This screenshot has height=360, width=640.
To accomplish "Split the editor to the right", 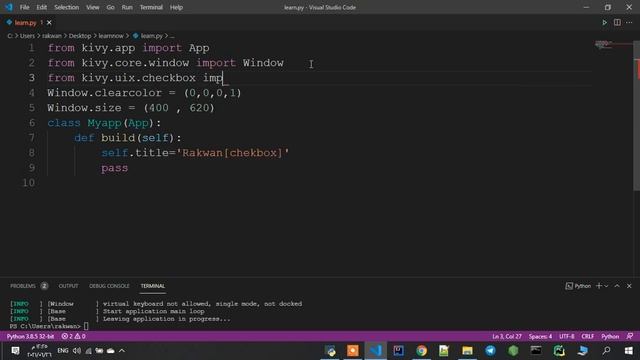I will (x=617, y=22).
